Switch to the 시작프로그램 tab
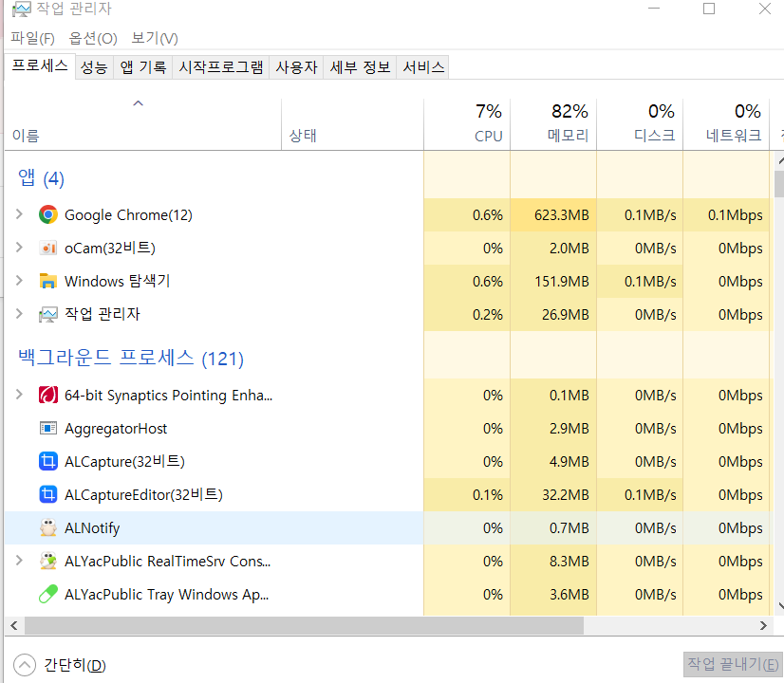 [x=221, y=67]
